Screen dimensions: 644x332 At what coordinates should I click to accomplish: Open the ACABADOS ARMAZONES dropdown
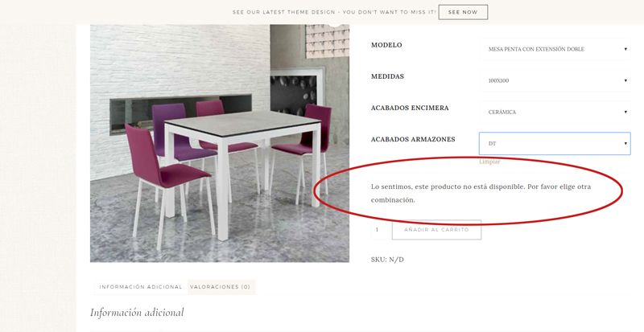(x=555, y=144)
